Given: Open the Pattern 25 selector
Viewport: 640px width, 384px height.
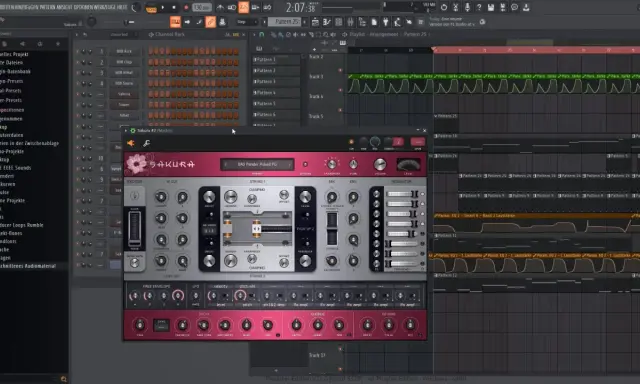Looking at the screenshot, I should tap(284, 22).
